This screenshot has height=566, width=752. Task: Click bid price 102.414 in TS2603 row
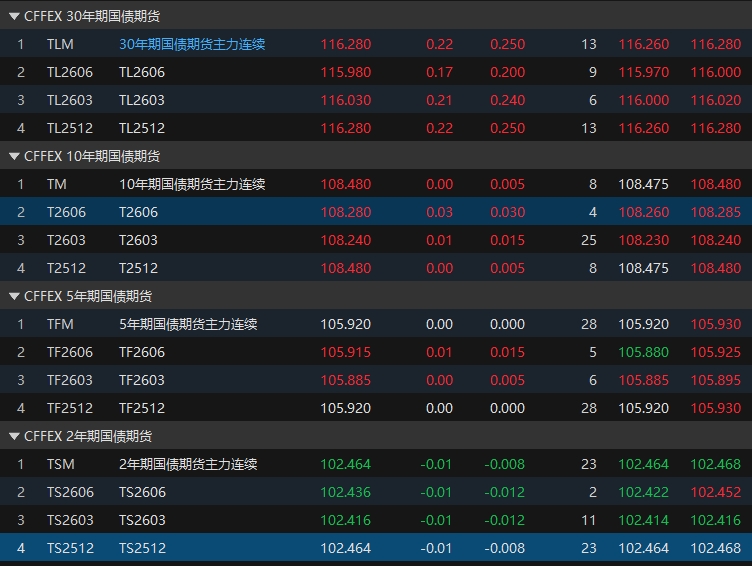tap(644, 520)
